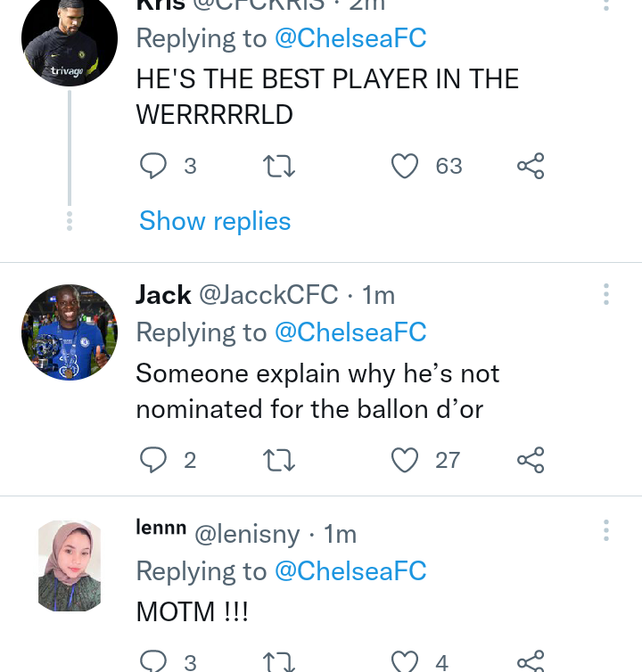This screenshot has width=642, height=672.
Task: Open Jack's @JacckCFC username
Action: click(x=268, y=295)
